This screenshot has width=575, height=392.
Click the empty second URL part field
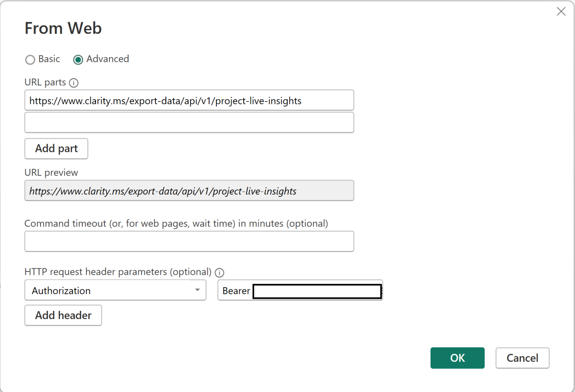pos(189,122)
